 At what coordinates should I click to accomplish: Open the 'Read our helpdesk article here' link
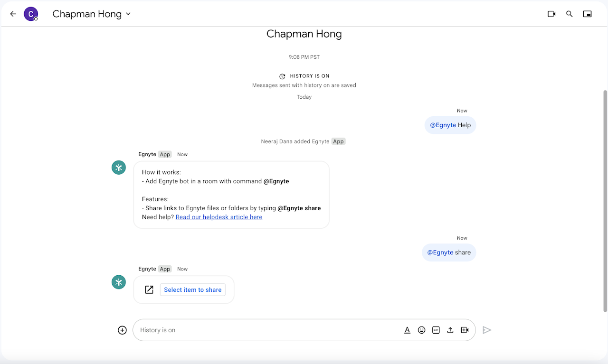219,217
